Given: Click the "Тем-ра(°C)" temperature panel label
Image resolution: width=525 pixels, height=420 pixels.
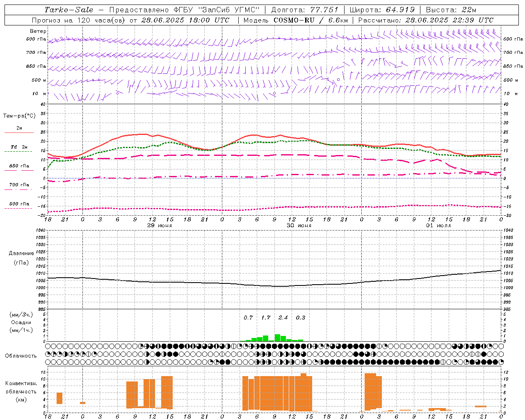Looking at the screenshot, I should pyautogui.click(x=19, y=116).
